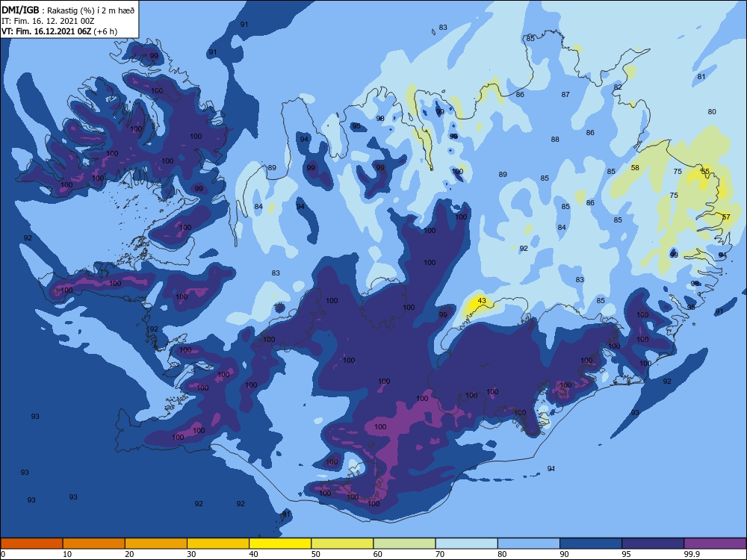
Task: Select the bright yellow 40–50 legend swatch
Action: pos(280,544)
